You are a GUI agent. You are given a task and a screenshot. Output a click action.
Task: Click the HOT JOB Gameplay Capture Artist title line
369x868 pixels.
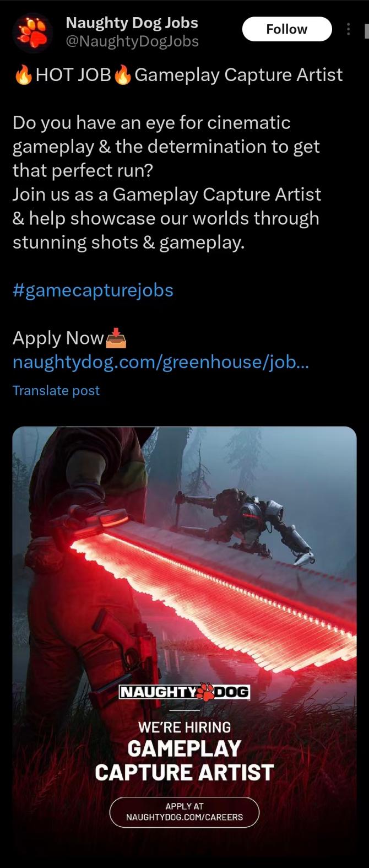pos(178,75)
